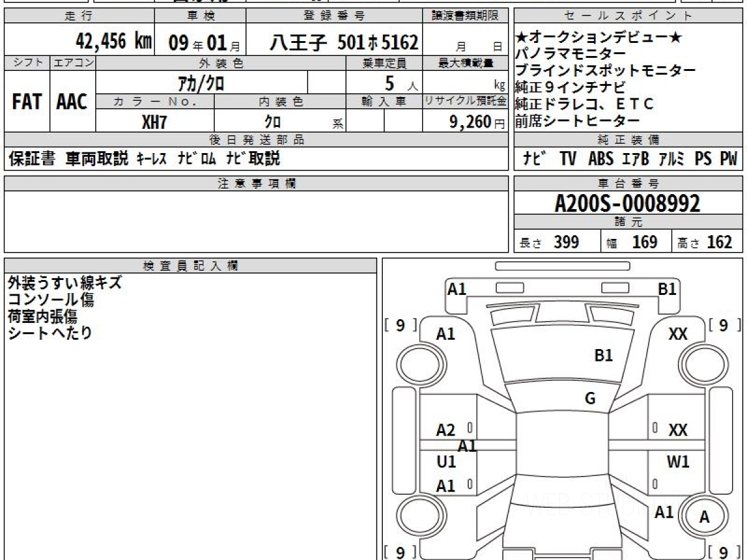Click the ブラインドスポットモニター sales point

click(605, 70)
